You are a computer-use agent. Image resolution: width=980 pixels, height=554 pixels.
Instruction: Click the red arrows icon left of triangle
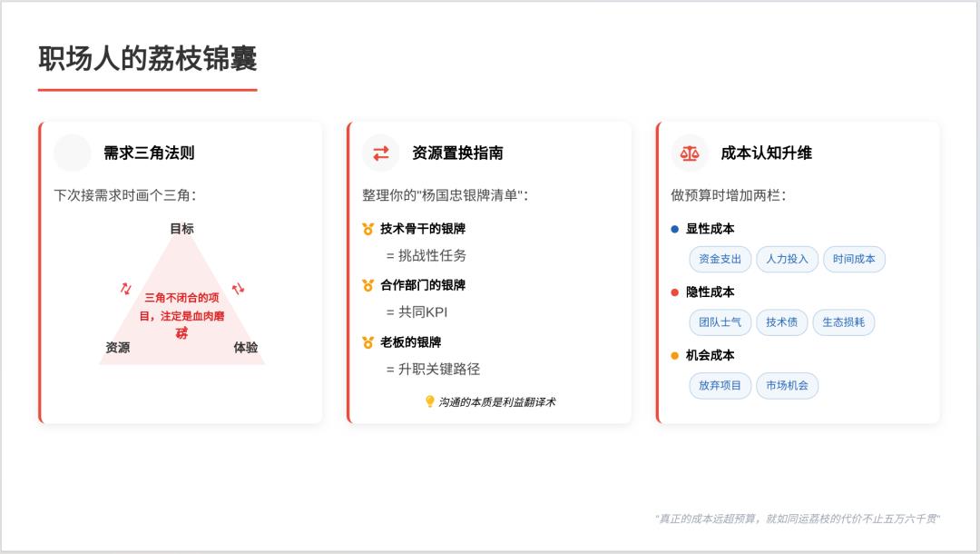point(125,288)
